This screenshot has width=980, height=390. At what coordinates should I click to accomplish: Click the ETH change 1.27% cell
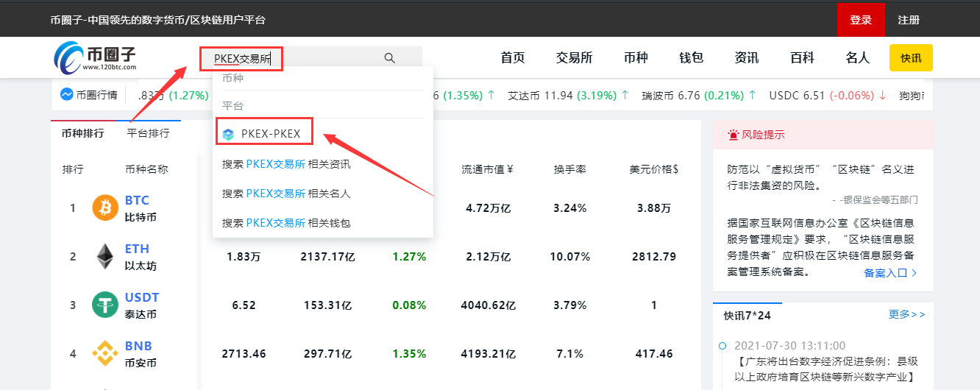pos(409,257)
